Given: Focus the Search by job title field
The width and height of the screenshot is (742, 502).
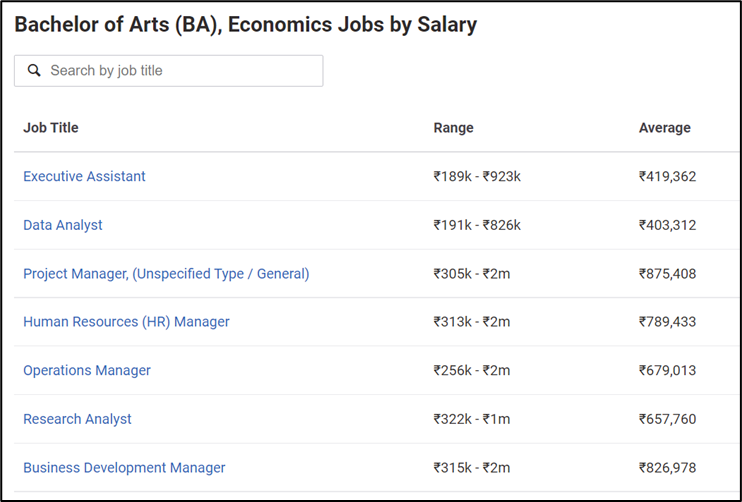Looking at the screenshot, I should tap(168, 71).
